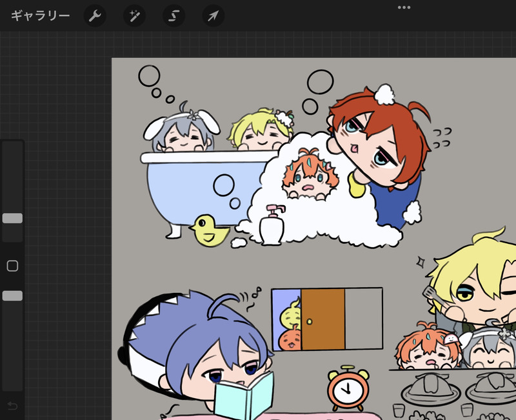
Task: Click the brush size slider handle
Action: tap(12, 218)
